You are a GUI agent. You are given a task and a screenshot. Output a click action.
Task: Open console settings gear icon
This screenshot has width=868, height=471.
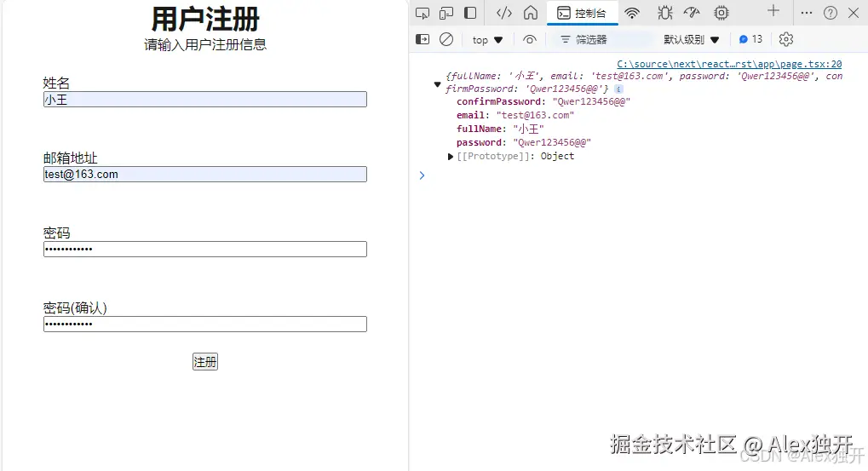tap(786, 39)
